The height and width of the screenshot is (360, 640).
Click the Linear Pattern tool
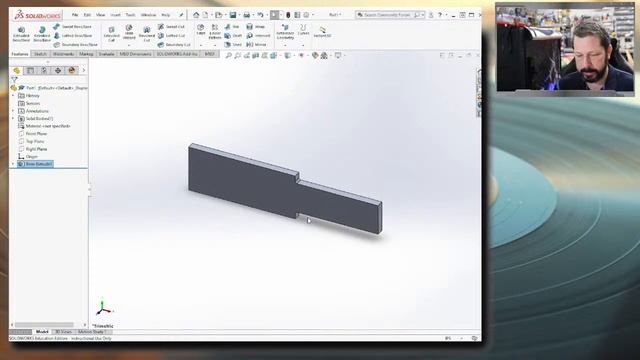click(215, 32)
